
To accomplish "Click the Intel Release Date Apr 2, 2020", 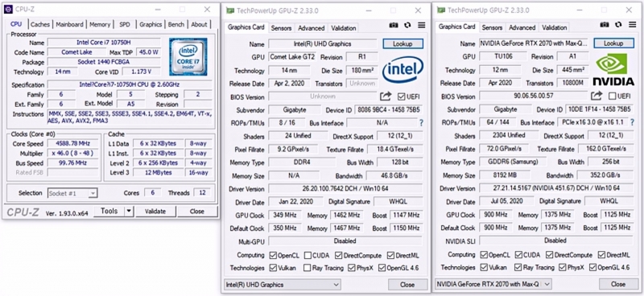I will click(290, 84).
